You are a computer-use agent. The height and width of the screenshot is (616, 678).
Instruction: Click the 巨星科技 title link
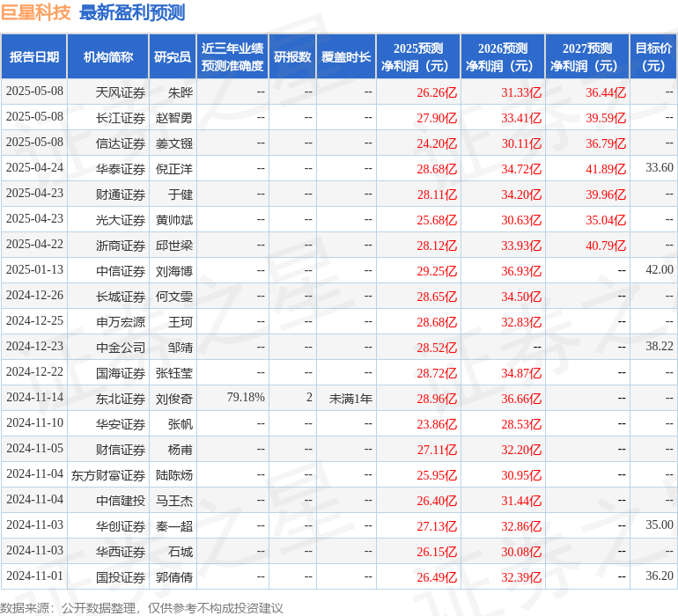pos(36,13)
